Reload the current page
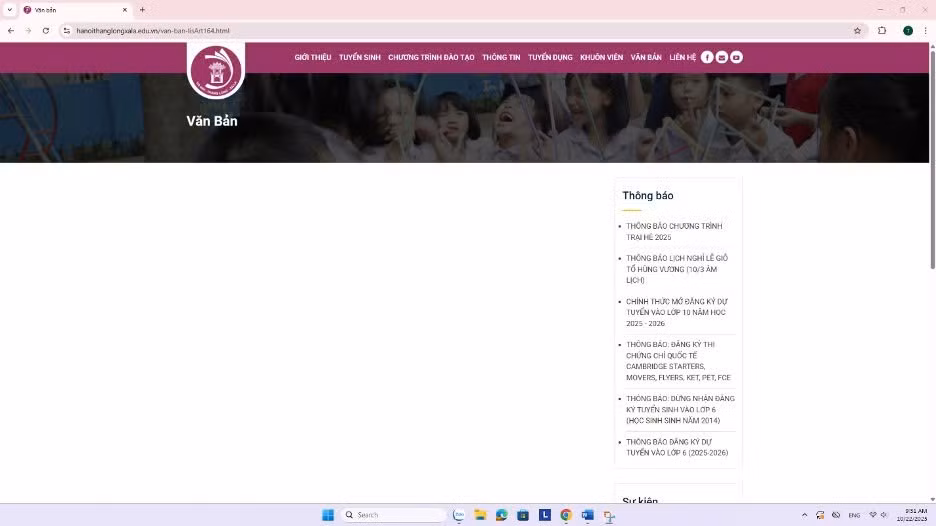936x526 pixels. coord(46,30)
